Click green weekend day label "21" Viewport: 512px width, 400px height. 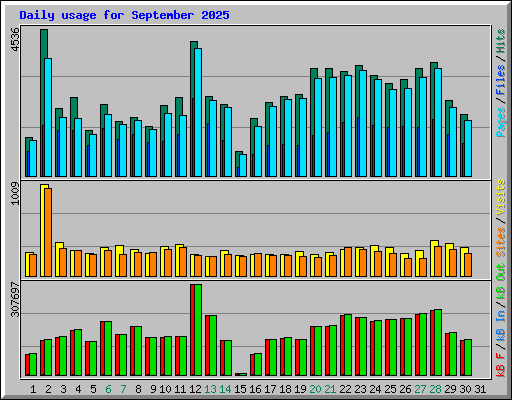pos(330,389)
